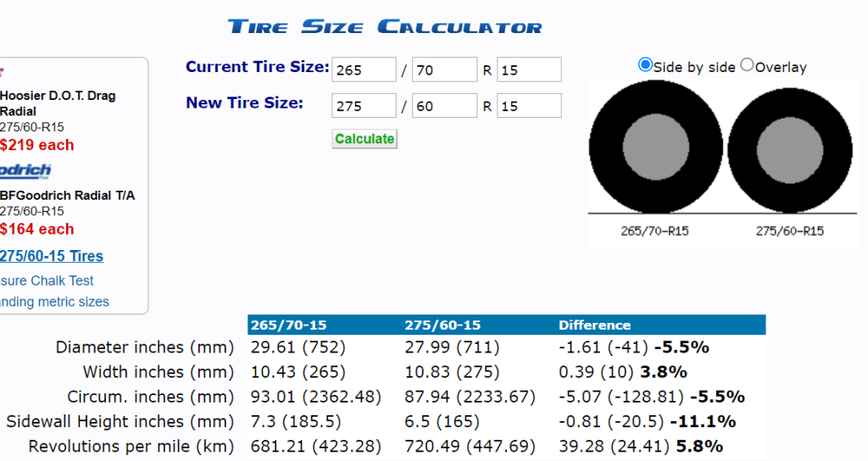This screenshot has width=868, height=461.
Task: Click the $219 each price
Action: point(37,145)
